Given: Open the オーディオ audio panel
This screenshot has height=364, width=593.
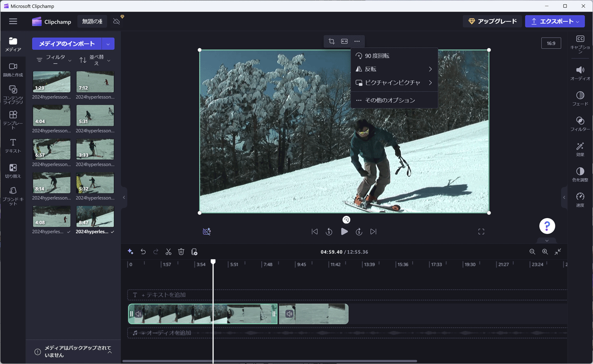Looking at the screenshot, I should coord(580,73).
